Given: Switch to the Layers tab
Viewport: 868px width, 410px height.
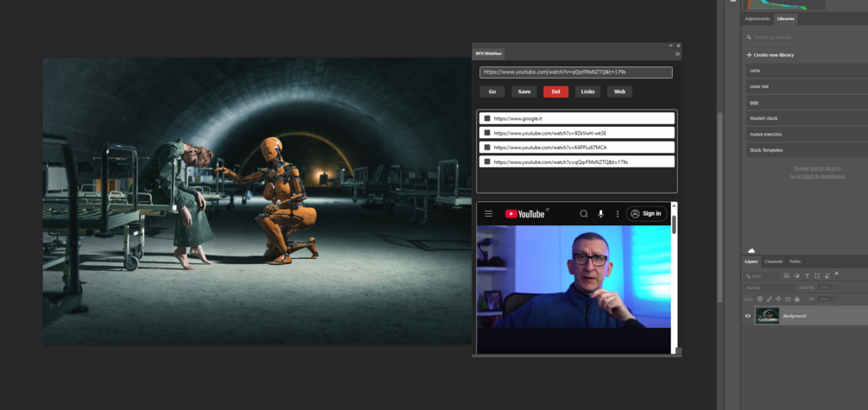Looking at the screenshot, I should [751, 262].
